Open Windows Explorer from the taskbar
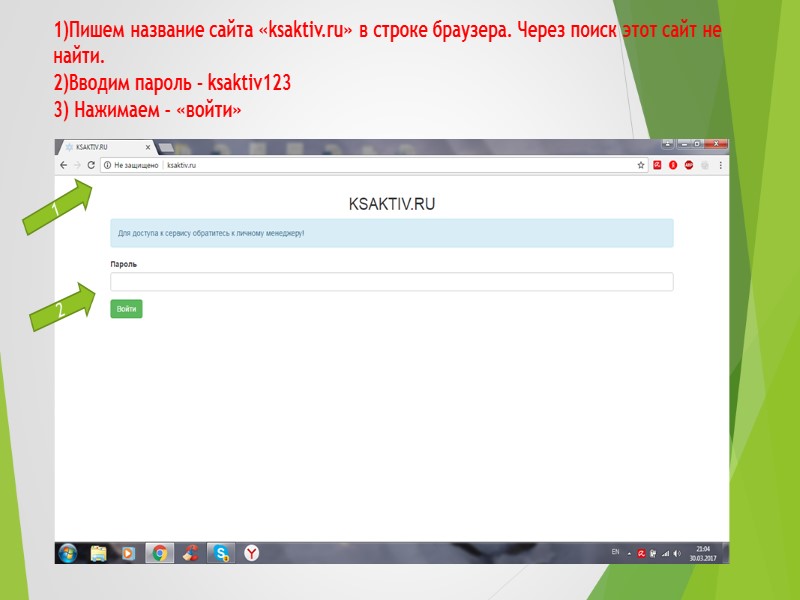 click(98, 553)
